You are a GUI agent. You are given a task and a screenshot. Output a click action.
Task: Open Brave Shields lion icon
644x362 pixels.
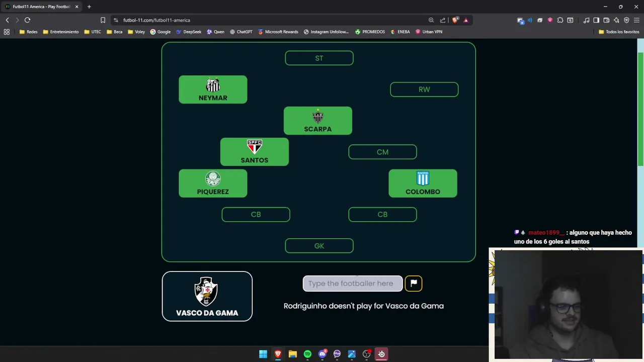point(455,20)
